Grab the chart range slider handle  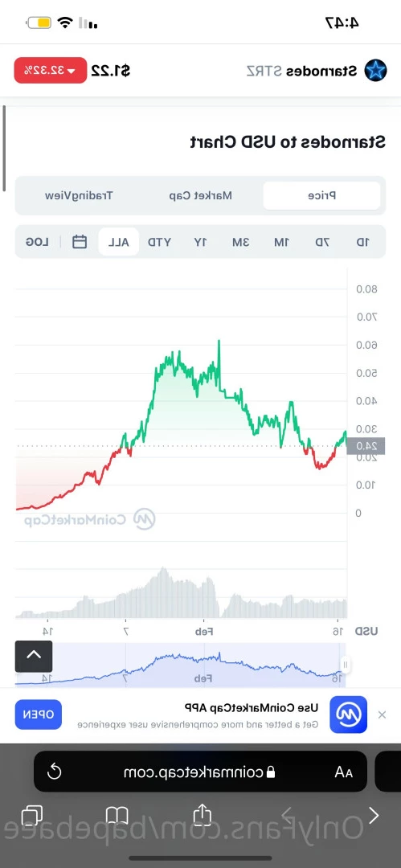pos(345,665)
